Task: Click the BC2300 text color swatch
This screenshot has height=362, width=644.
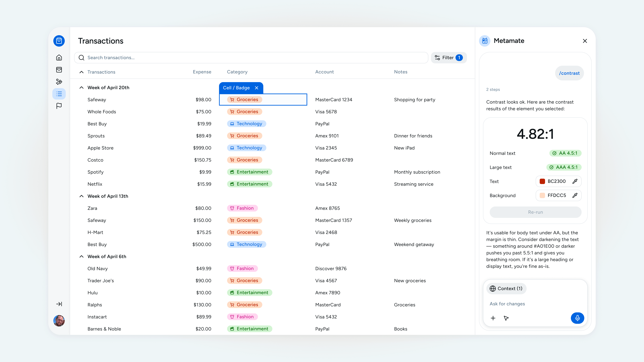Action: click(x=542, y=181)
